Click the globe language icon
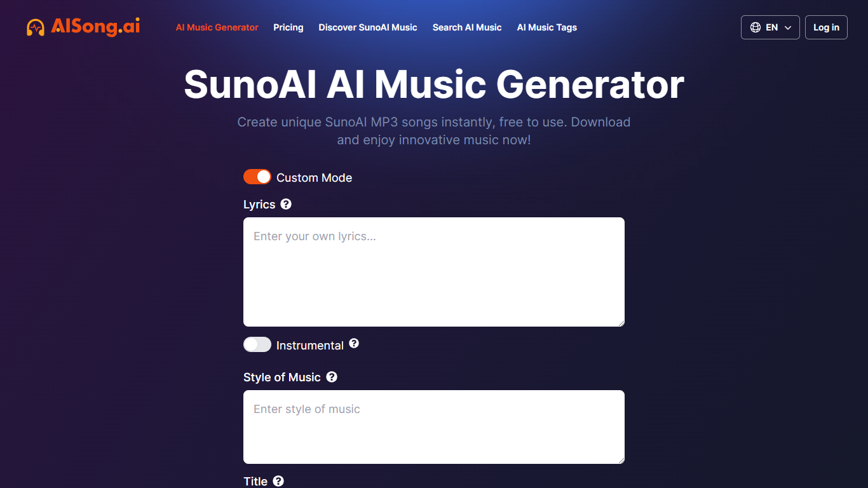 click(x=756, y=27)
